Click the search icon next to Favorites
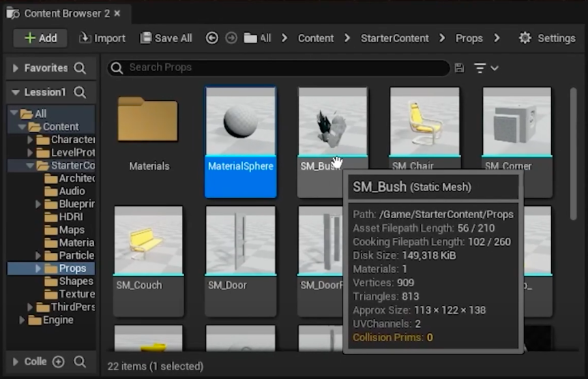The height and width of the screenshot is (379, 588). pyautogui.click(x=80, y=68)
